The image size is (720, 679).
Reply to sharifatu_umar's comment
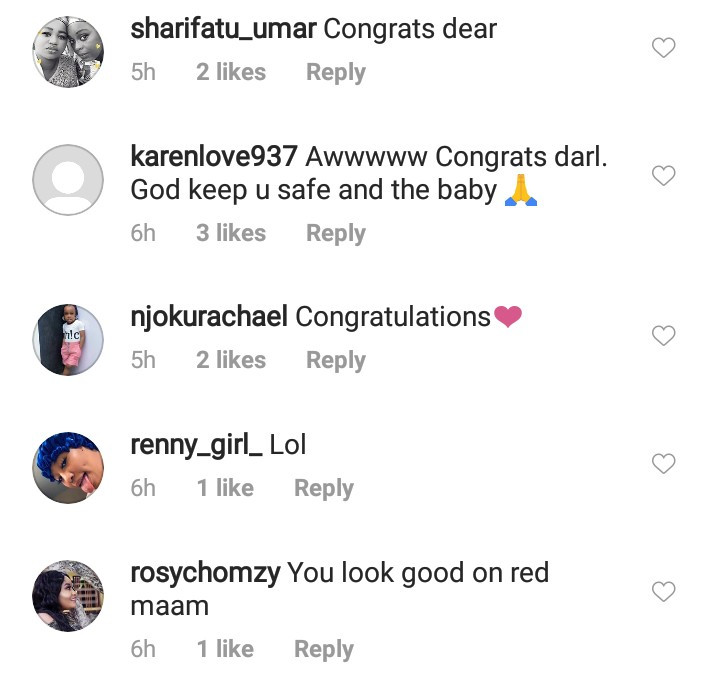point(335,73)
